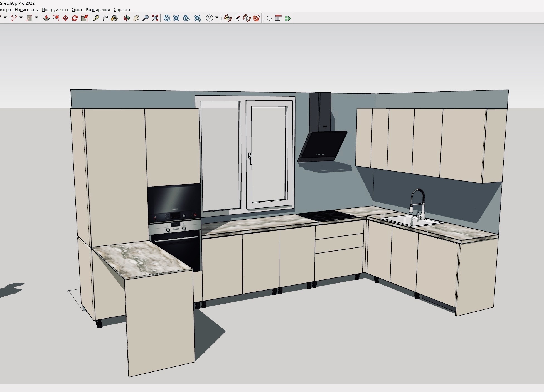Select the Move tool

click(65, 18)
